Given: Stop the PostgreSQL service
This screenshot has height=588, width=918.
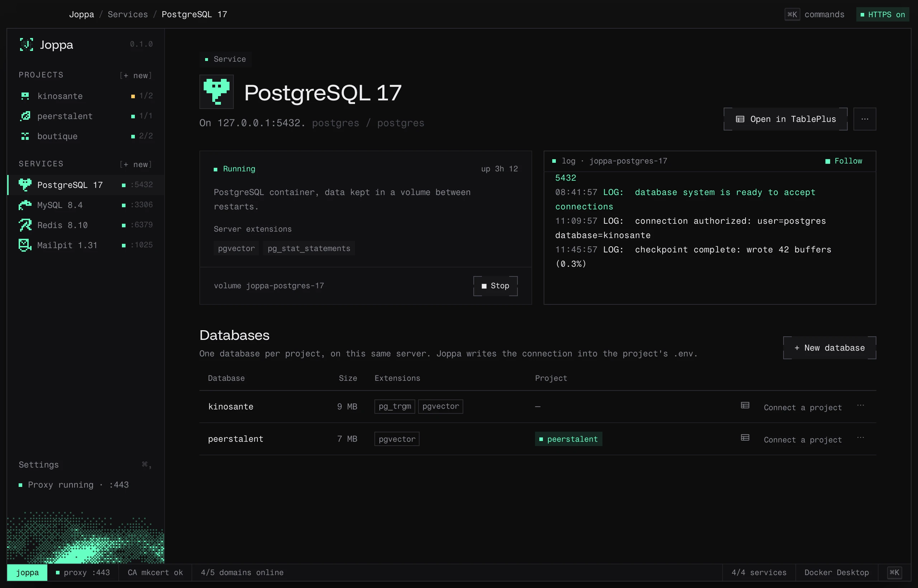Looking at the screenshot, I should coord(495,286).
